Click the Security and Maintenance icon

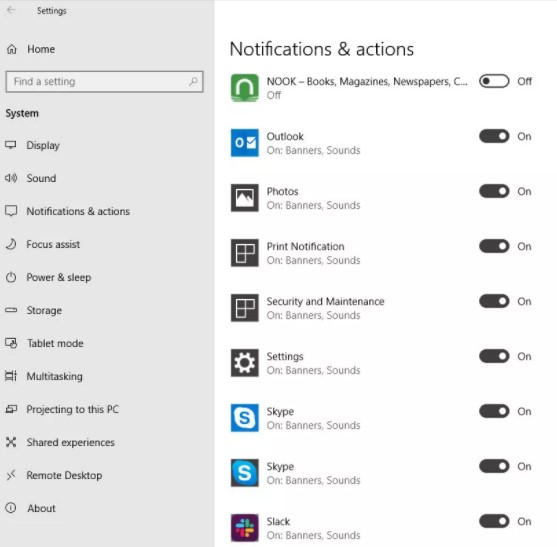245,308
